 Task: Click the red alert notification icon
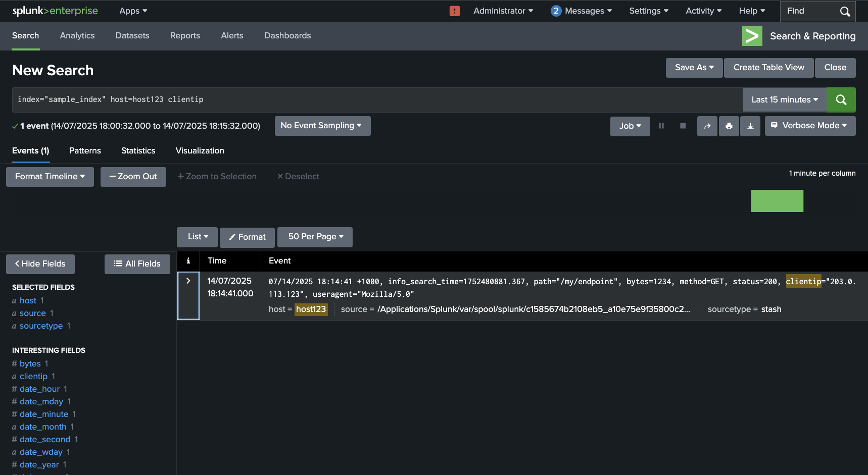[x=455, y=11]
